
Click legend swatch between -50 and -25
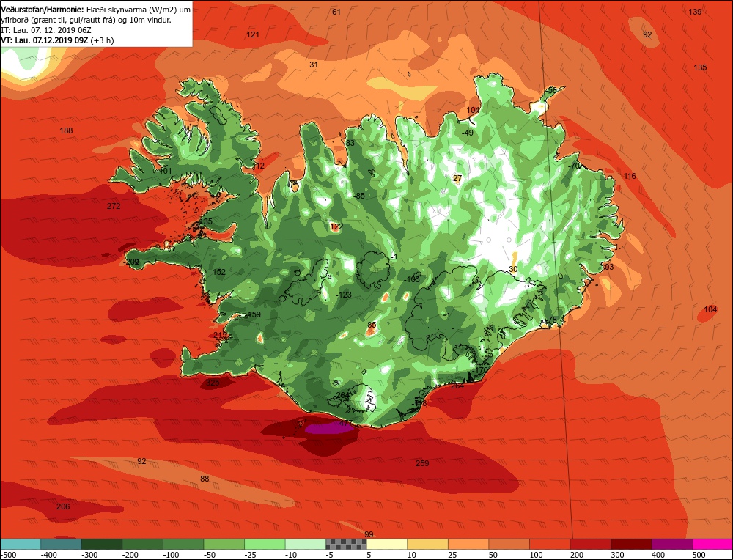224,544
